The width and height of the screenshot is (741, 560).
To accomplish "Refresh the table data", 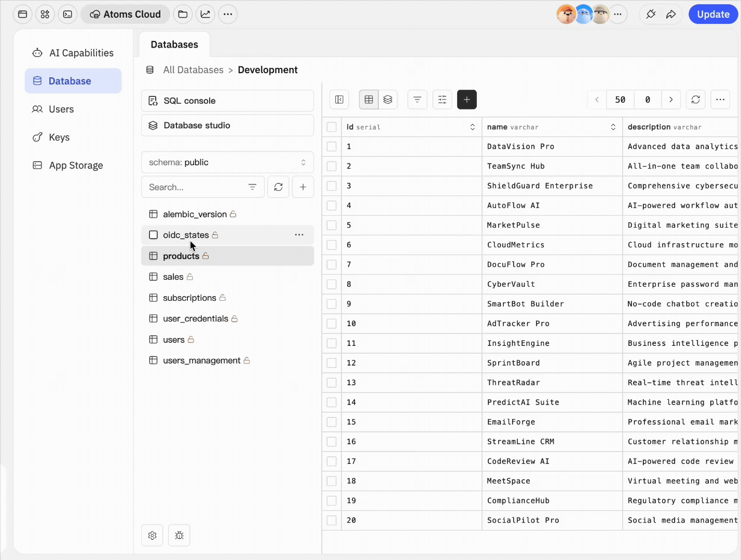I will click(695, 99).
